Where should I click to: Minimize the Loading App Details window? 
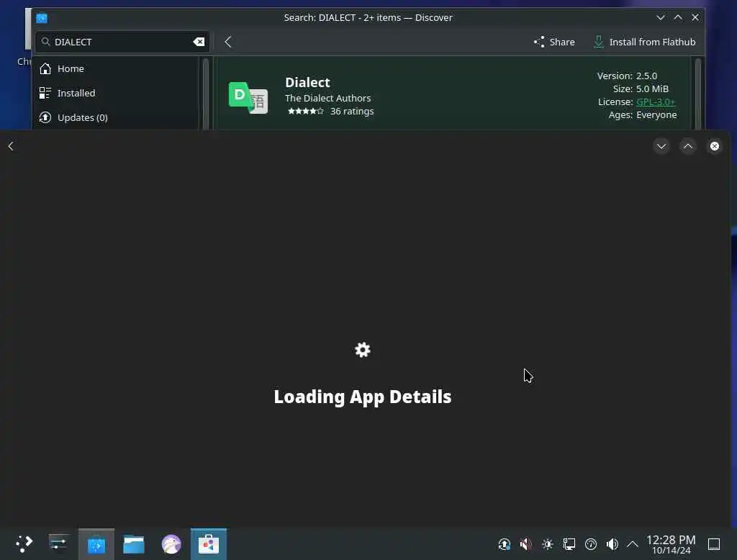[661, 146]
